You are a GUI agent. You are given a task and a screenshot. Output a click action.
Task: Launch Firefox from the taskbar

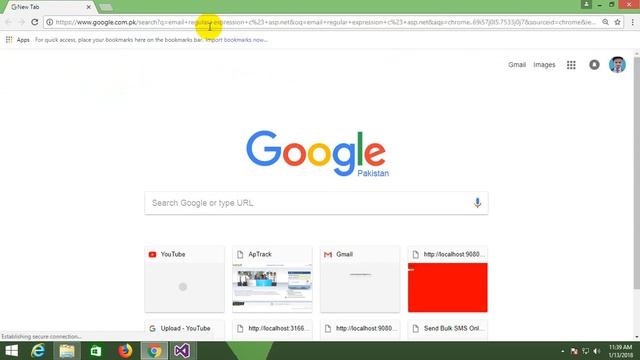125,351
